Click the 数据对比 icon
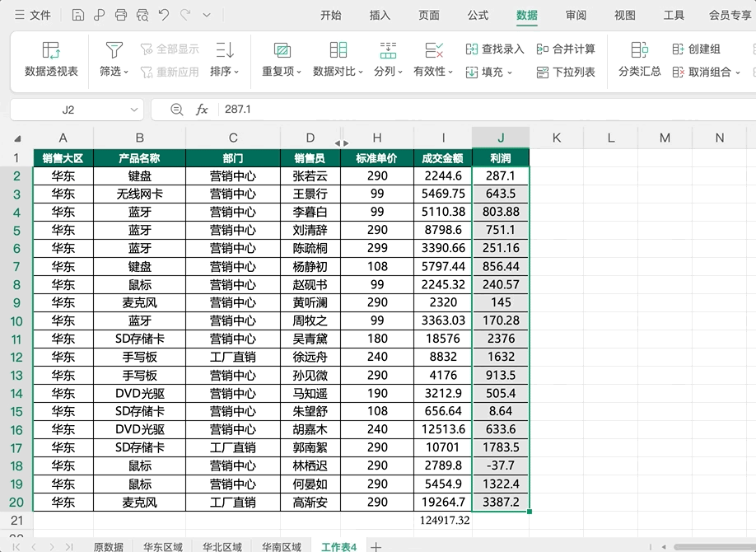The width and height of the screenshot is (756, 552). point(338,50)
